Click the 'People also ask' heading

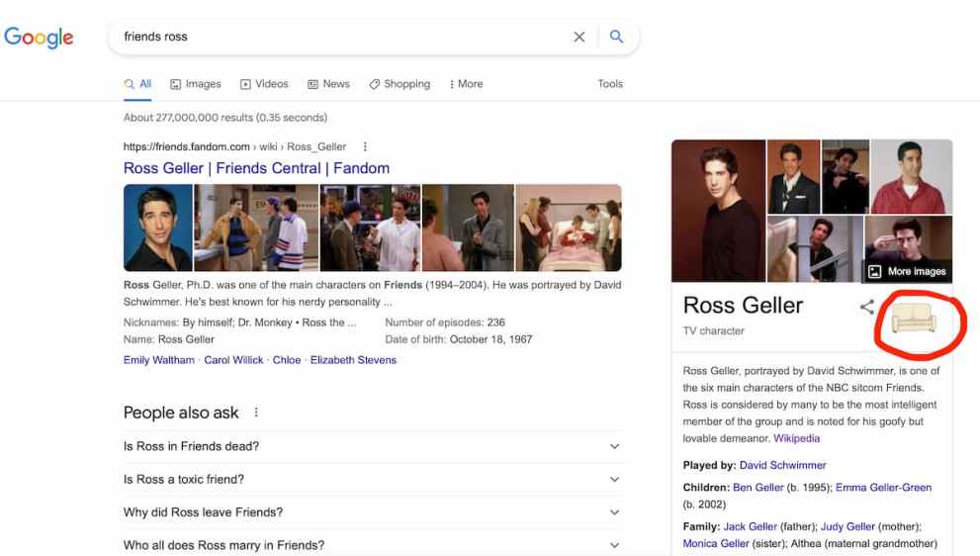tap(181, 413)
